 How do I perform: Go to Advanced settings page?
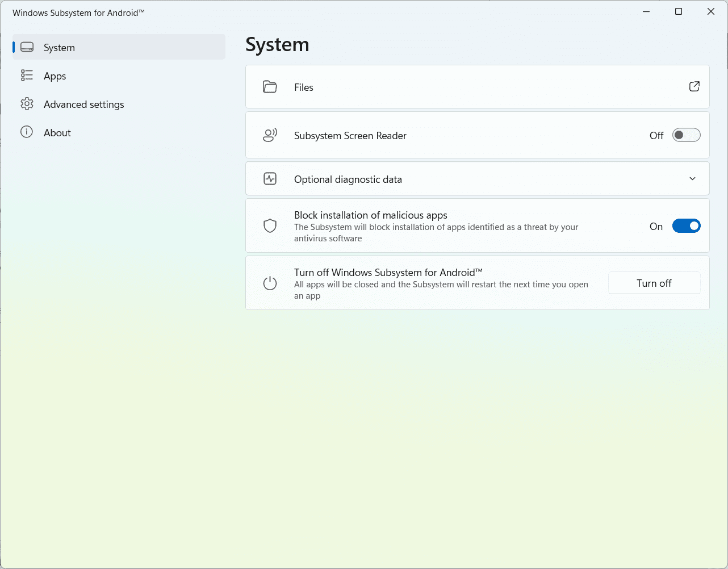pyautogui.click(x=119, y=104)
